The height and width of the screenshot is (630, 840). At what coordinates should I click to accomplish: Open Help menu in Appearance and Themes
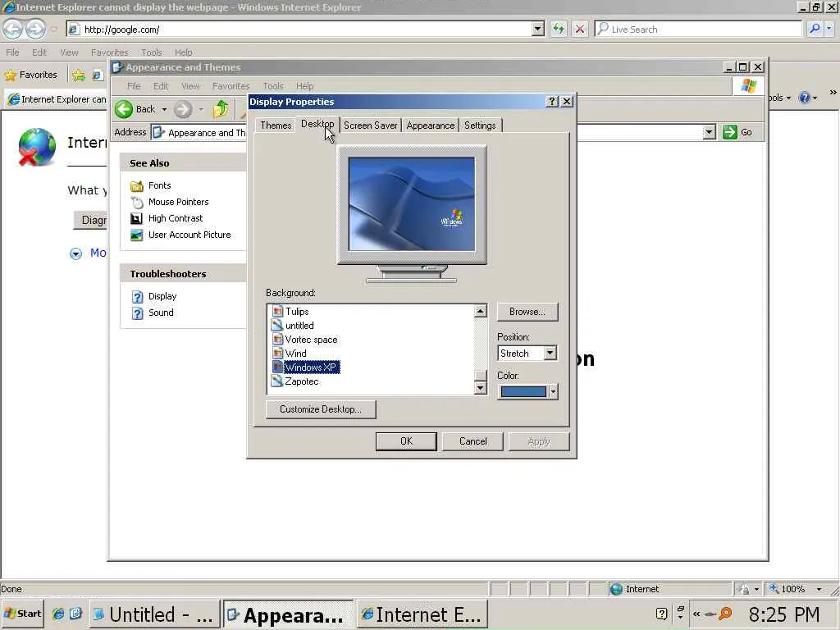[305, 86]
